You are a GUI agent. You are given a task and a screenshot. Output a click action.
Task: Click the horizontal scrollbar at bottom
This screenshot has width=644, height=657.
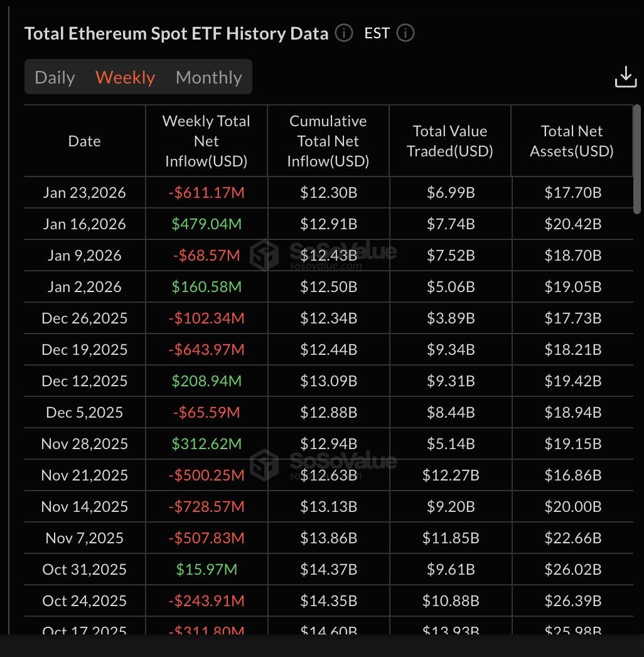click(321, 650)
